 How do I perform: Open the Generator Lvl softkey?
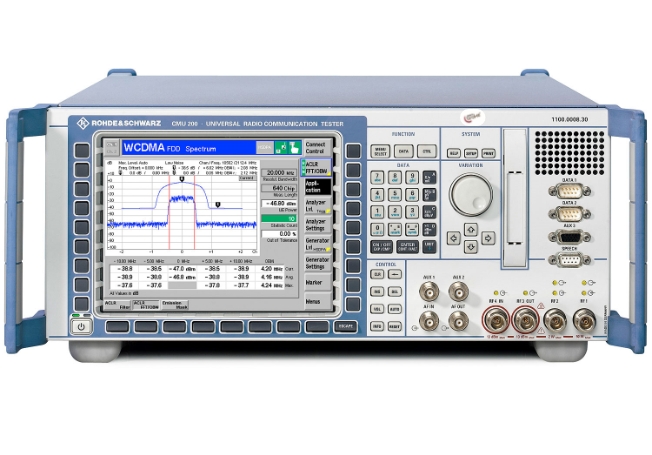(316, 244)
